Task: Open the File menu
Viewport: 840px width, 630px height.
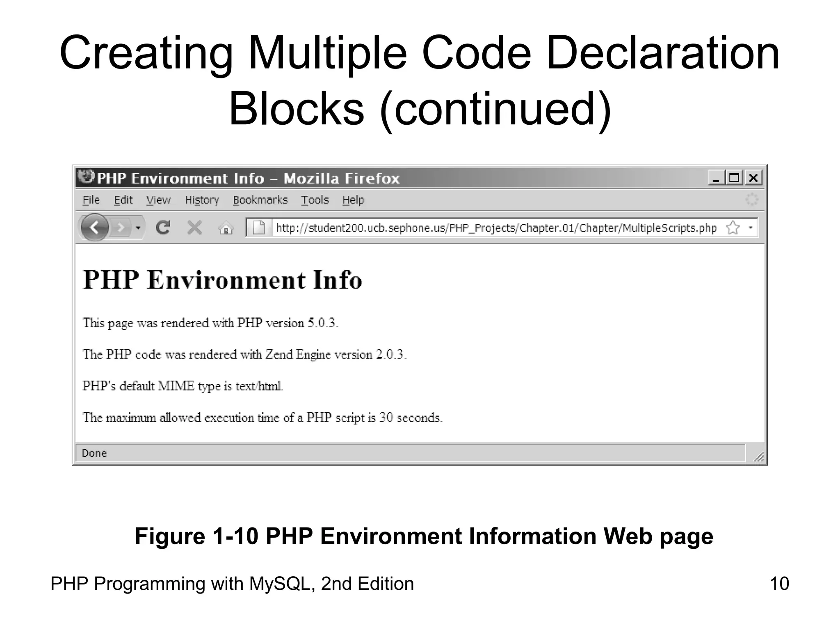Action: coord(91,200)
